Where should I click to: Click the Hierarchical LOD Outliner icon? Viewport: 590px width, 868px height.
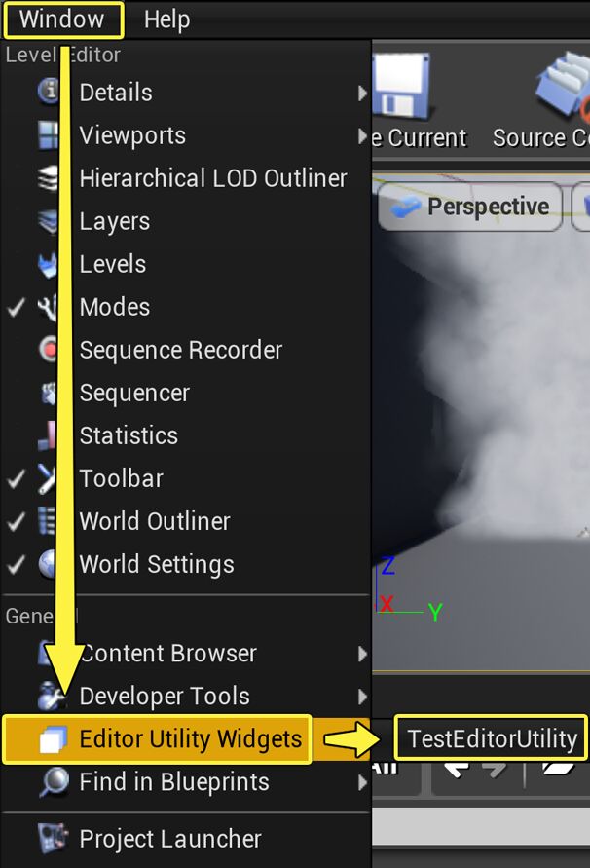click(x=48, y=178)
